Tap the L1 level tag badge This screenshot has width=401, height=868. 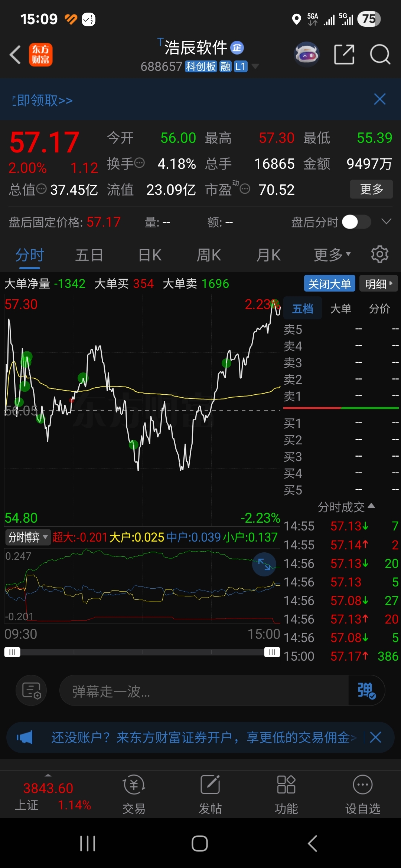(x=240, y=66)
